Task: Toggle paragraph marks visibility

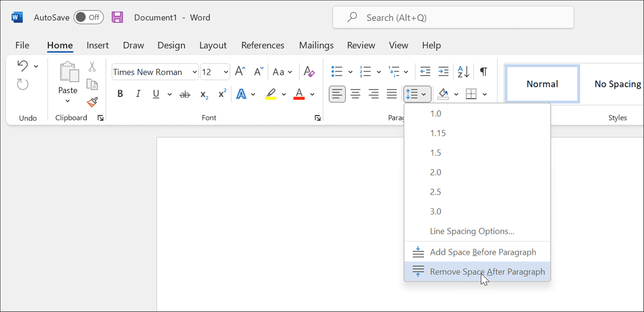Action: pos(483,72)
